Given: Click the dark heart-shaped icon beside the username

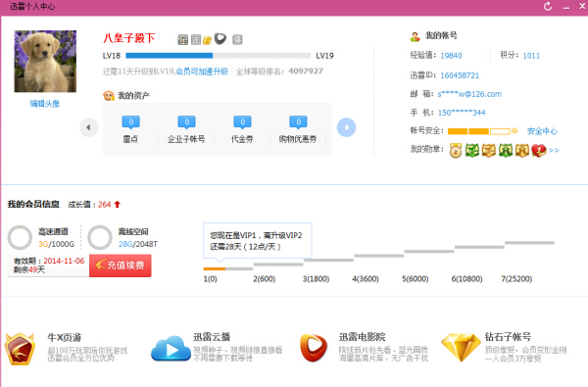Looking at the screenshot, I should pos(220,38).
